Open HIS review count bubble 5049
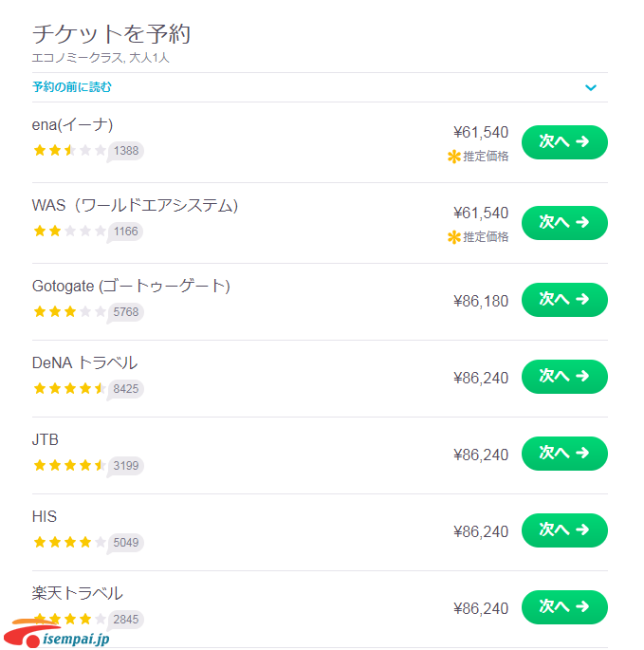Viewport: 644px width, 650px height. point(125,543)
